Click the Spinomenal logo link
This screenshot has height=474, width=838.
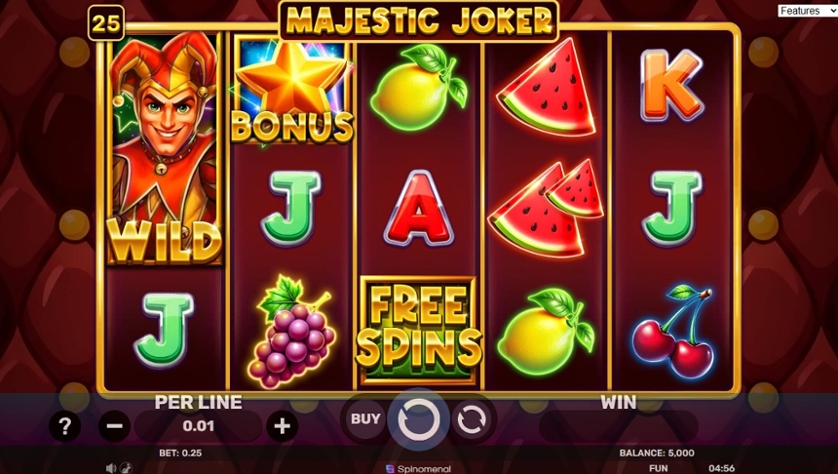tap(418, 469)
